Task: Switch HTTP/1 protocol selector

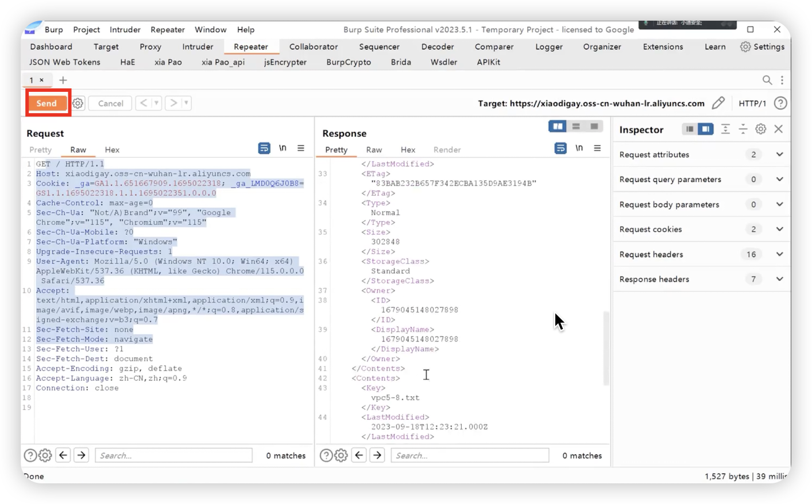Action: pyautogui.click(x=752, y=103)
